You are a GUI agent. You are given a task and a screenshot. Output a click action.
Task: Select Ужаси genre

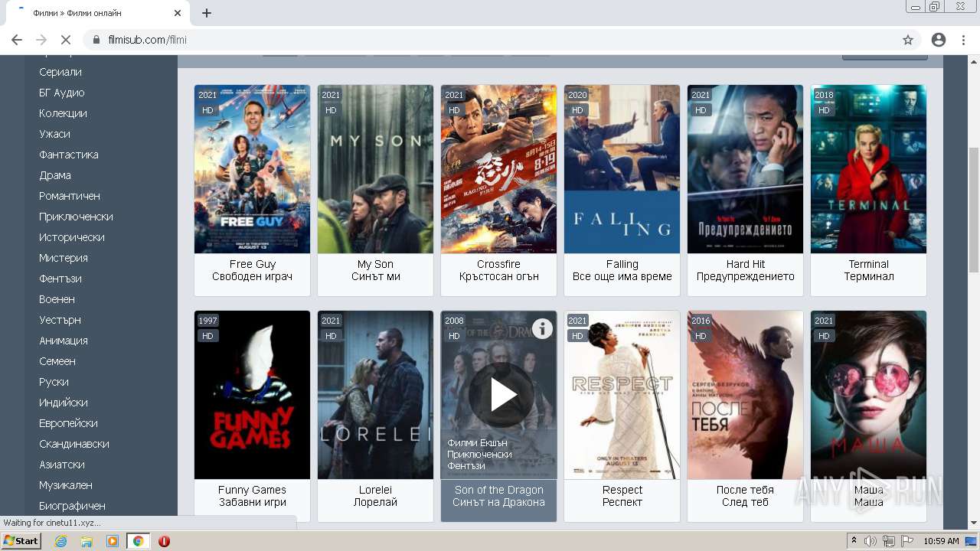tap(54, 134)
